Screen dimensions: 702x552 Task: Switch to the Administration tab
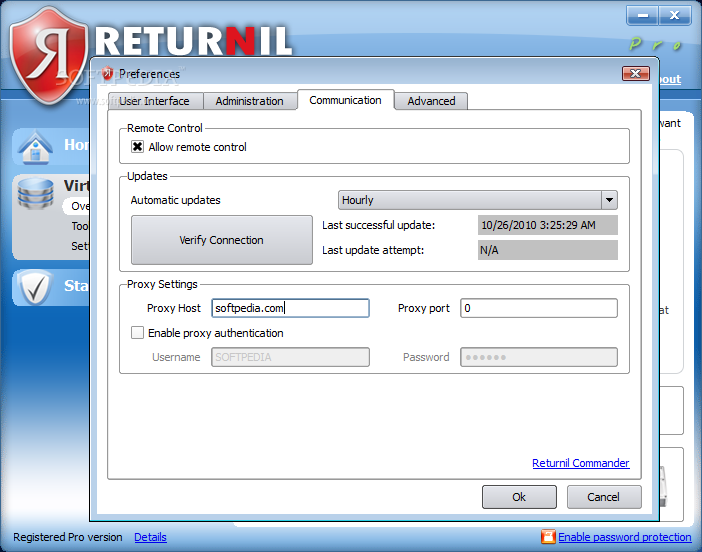[249, 101]
